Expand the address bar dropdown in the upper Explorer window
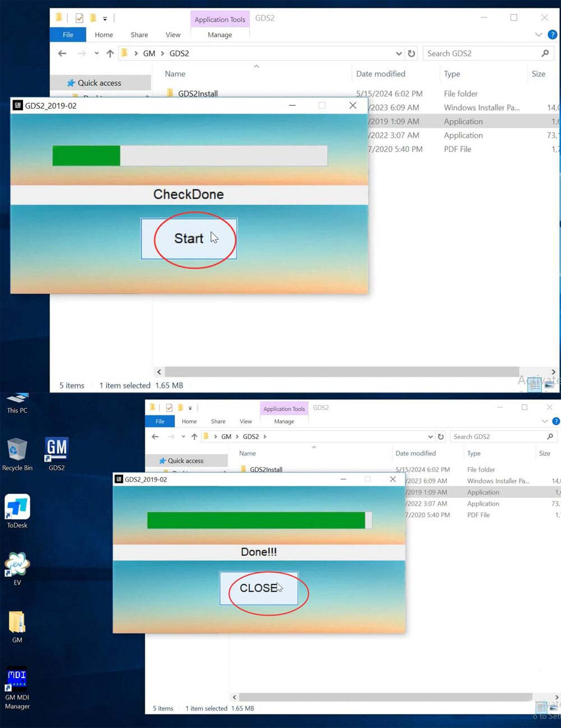This screenshot has width=561, height=728. click(x=399, y=53)
